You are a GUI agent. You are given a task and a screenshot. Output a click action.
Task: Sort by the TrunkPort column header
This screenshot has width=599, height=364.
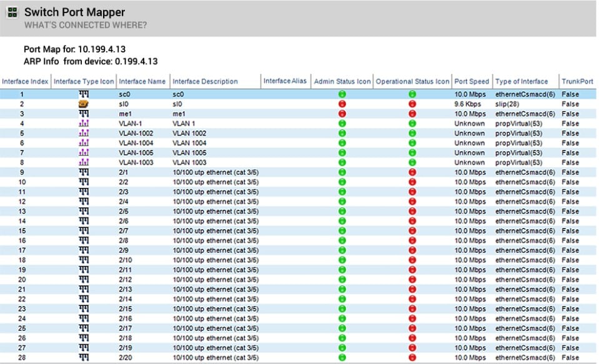click(577, 81)
